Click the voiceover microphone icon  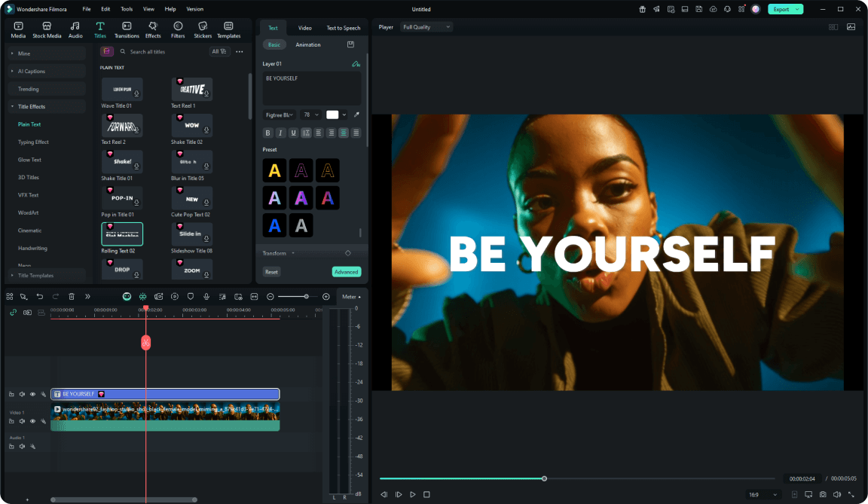pyautogui.click(x=206, y=297)
